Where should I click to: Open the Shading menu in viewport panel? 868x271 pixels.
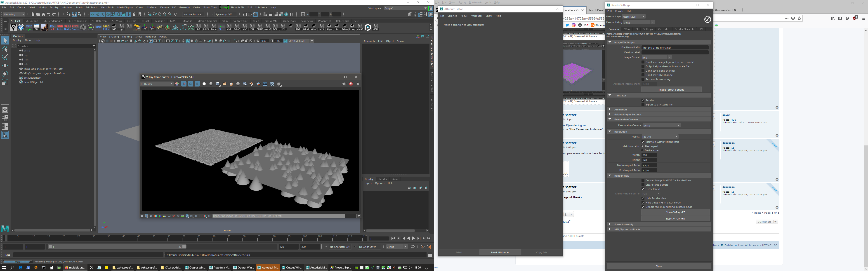click(114, 36)
